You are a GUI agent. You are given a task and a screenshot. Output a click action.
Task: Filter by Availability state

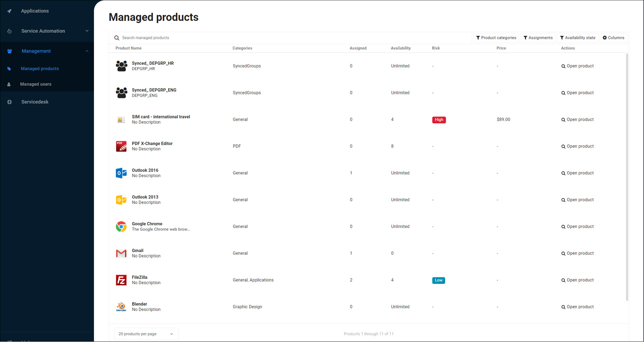578,38
